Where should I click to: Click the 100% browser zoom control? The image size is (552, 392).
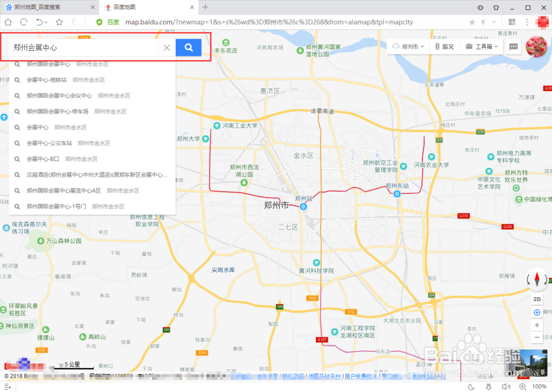[538, 386]
